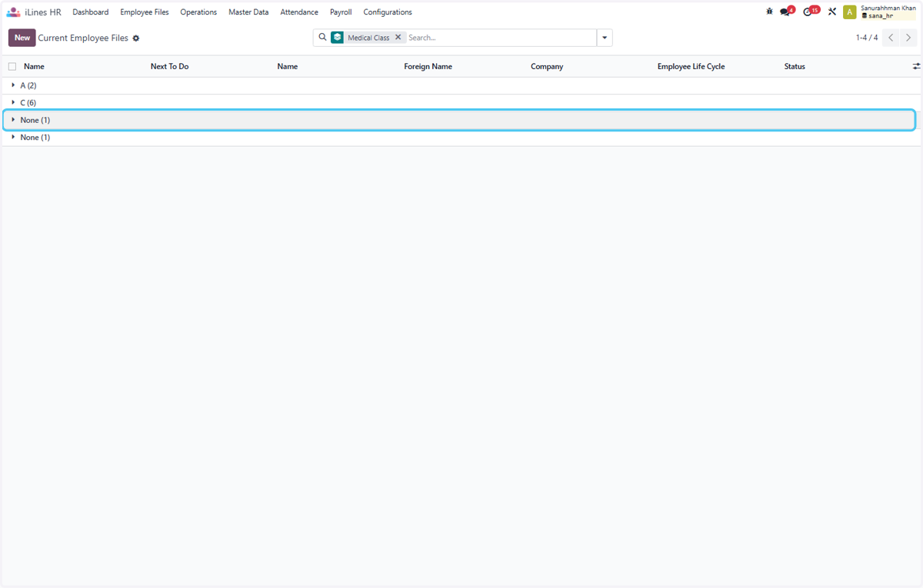Open optional columns settings icon

(x=916, y=67)
